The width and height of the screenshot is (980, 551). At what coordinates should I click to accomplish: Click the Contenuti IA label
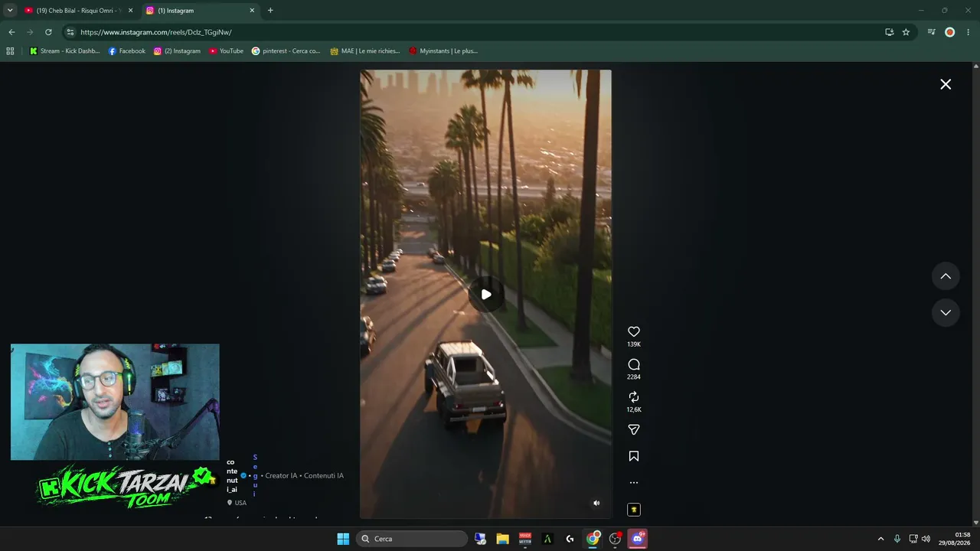324,475
